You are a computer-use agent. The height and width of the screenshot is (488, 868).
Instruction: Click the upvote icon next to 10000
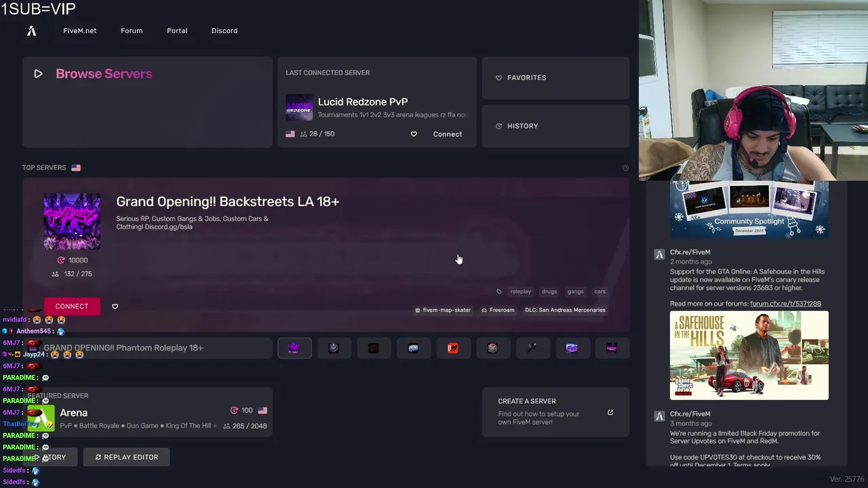pyautogui.click(x=61, y=260)
